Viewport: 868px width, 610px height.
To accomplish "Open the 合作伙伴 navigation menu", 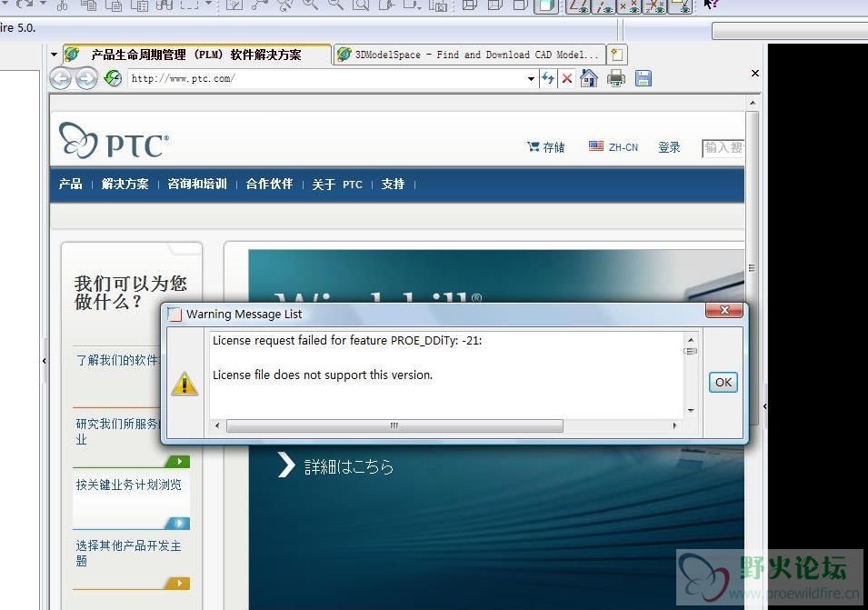I will tap(269, 184).
